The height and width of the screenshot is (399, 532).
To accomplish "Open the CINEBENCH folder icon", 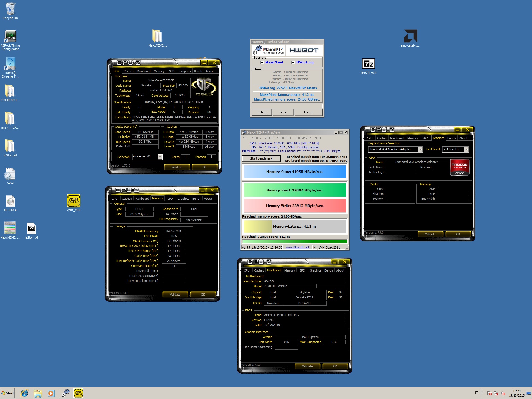I will click(10, 93).
